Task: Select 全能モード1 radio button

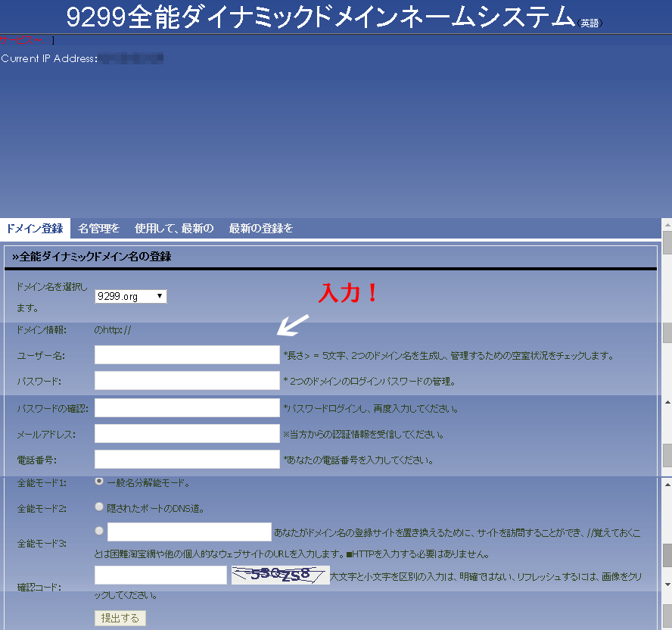Action: pos(99,481)
